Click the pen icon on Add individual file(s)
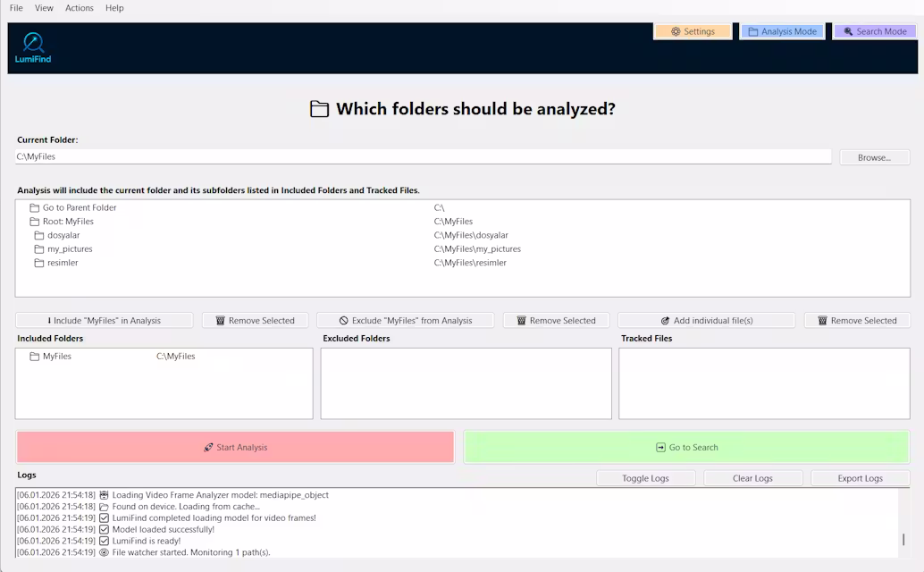The width and height of the screenshot is (924, 572). click(666, 319)
